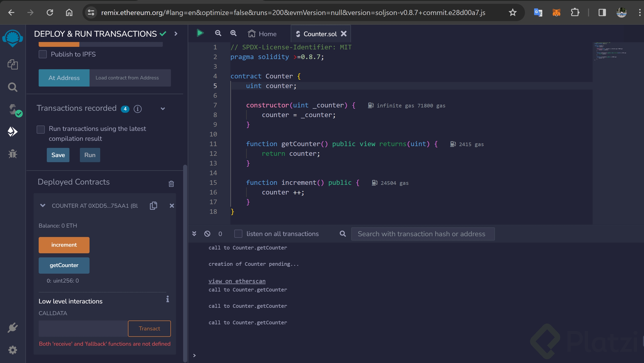This screenshot has height=363, width=644.
Task: Click the green Run script play icon
Action: (x=200, y=33)
